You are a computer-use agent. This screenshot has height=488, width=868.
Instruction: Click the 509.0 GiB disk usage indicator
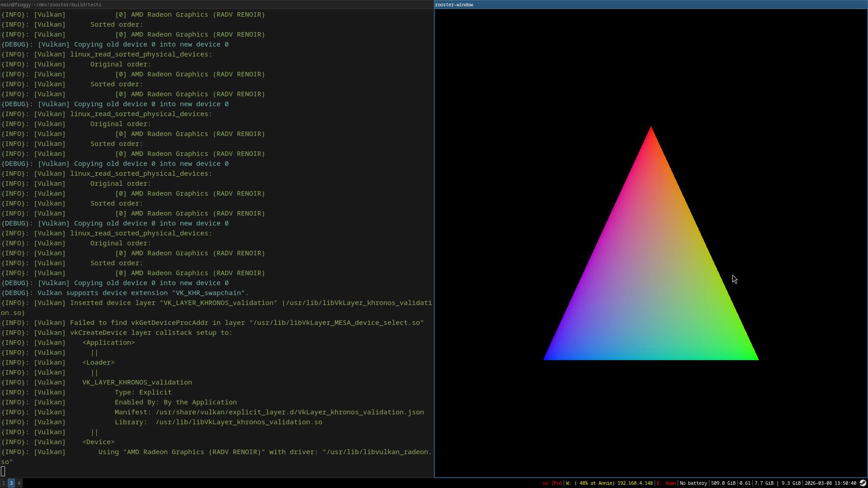(723, 483)
